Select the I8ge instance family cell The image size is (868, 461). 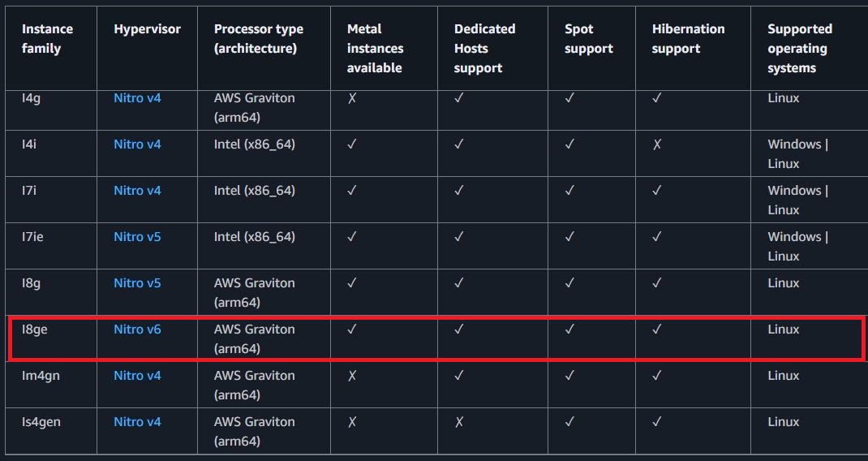coord(35,330)
